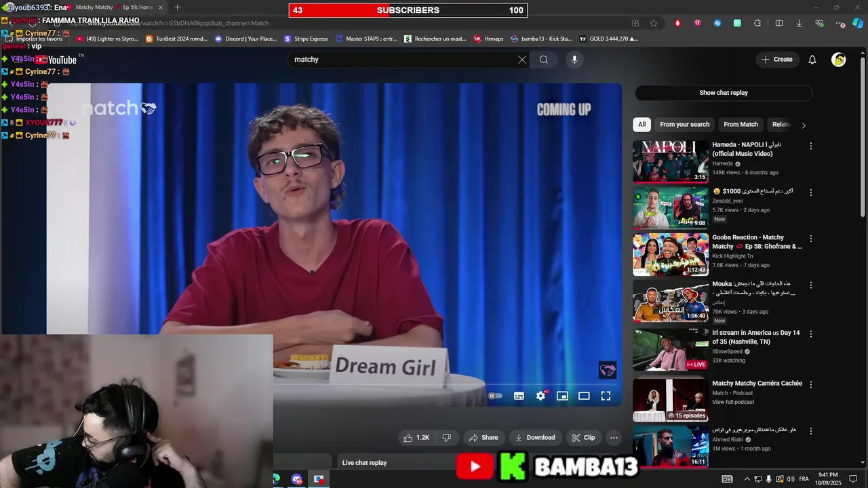The image size is (868, 488).
Task: Open options menu for Gooba Reaction video
Action: (x=810, y=239)
